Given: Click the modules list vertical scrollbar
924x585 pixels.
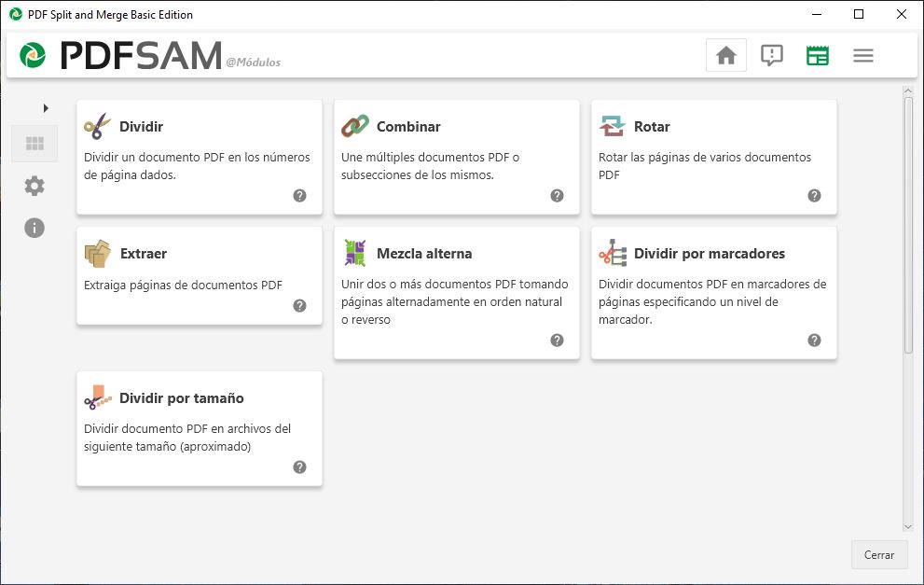Looking at the screenshot, I should pos(908,226).
